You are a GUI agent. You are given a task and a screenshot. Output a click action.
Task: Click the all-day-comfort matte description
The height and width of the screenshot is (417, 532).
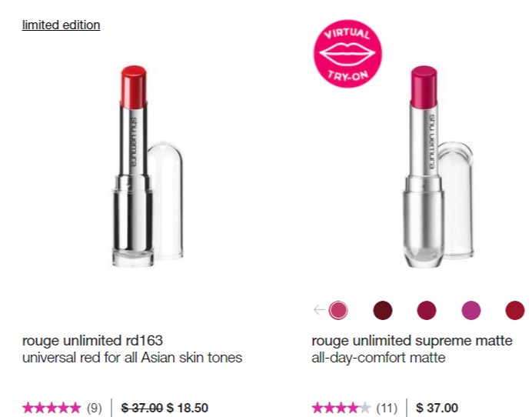coord(378,358)
